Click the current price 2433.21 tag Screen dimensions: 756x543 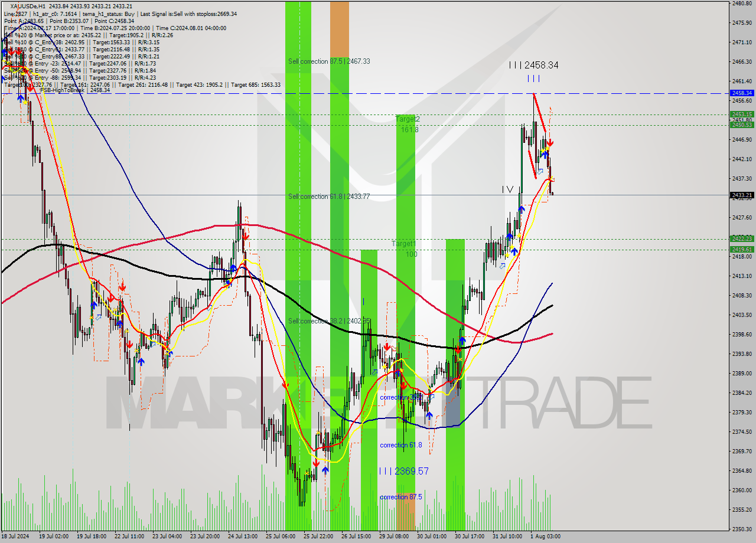click(x=742, y=195)
